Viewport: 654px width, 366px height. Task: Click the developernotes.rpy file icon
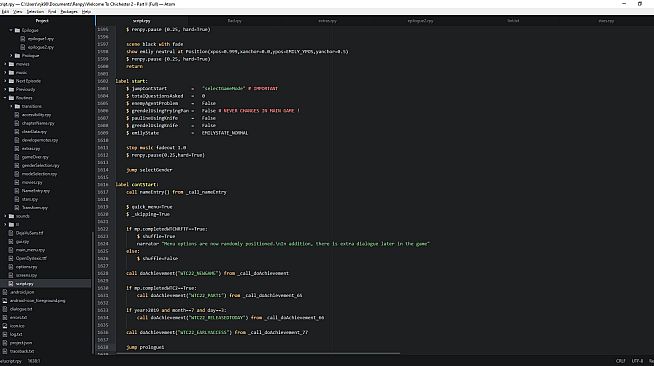(17, 140)
